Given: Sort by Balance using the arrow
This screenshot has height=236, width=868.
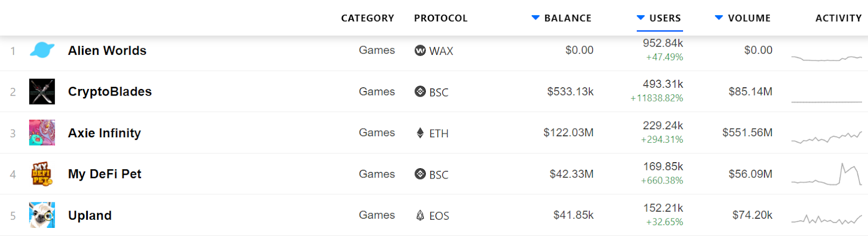Looking at the screenshot, I should pyautogui.click(x=535, y=18).
